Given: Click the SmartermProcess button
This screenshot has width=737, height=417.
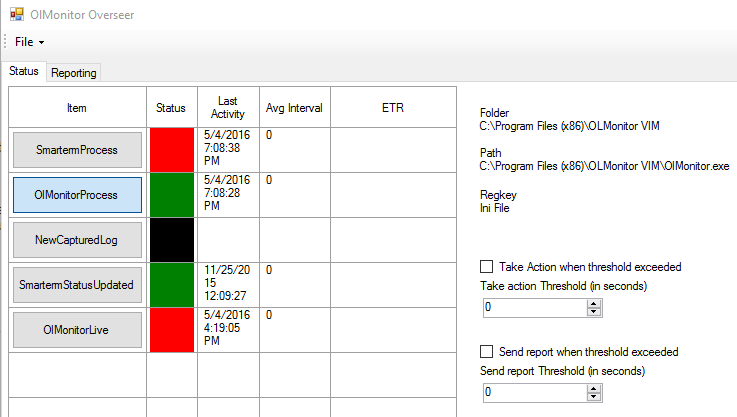Looking at the screenshot, I should pos(77,150).
